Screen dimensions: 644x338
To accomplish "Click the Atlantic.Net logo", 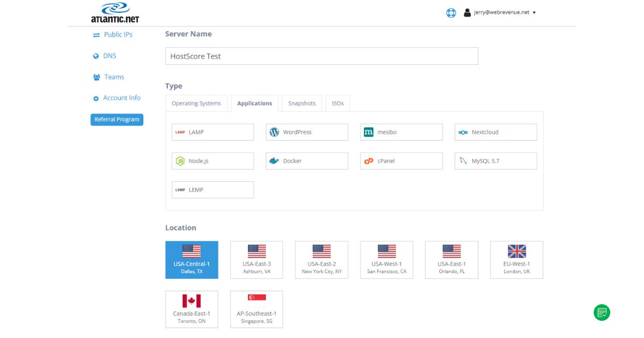I will click(x=115, y=13).
